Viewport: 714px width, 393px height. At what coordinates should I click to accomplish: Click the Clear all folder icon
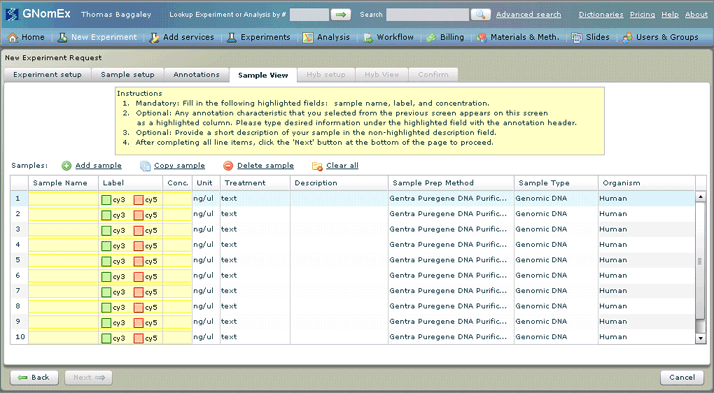pos(317,166)
